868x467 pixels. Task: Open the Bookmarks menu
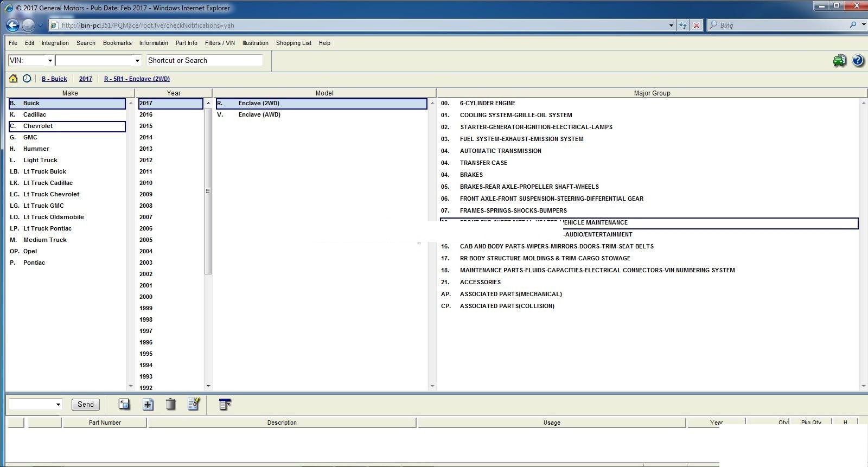coord(117,43)
